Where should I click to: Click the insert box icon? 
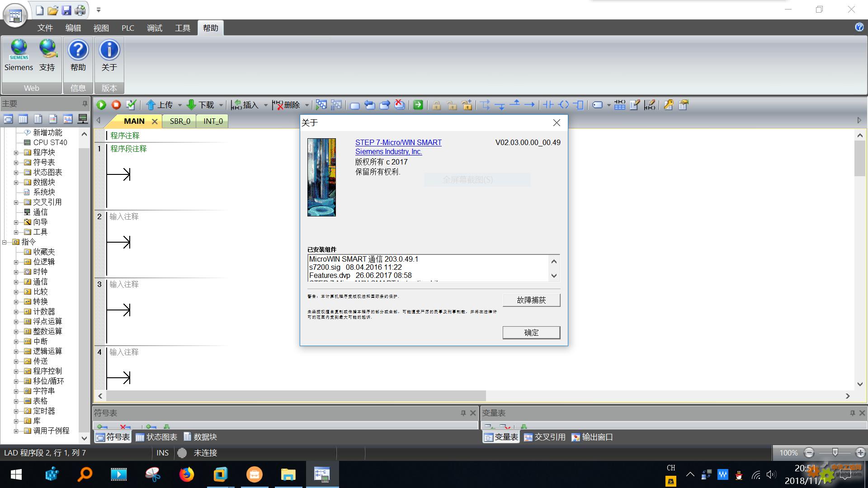579,105
